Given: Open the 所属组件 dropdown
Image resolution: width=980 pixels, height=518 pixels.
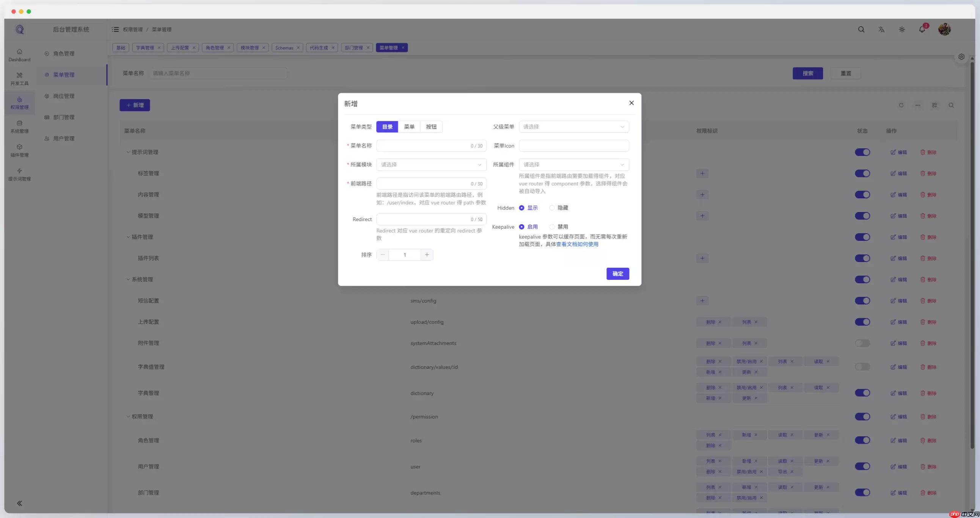Looking at the screenshot, I should (574, 165).
